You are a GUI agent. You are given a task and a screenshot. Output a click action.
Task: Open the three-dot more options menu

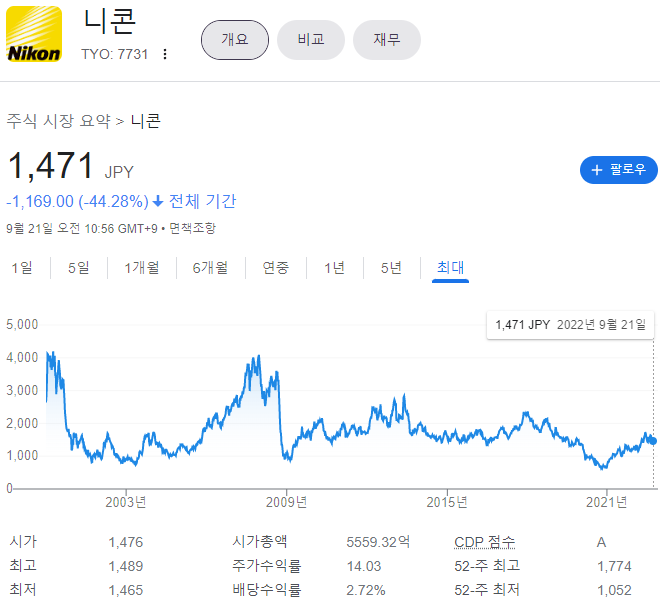165,54
